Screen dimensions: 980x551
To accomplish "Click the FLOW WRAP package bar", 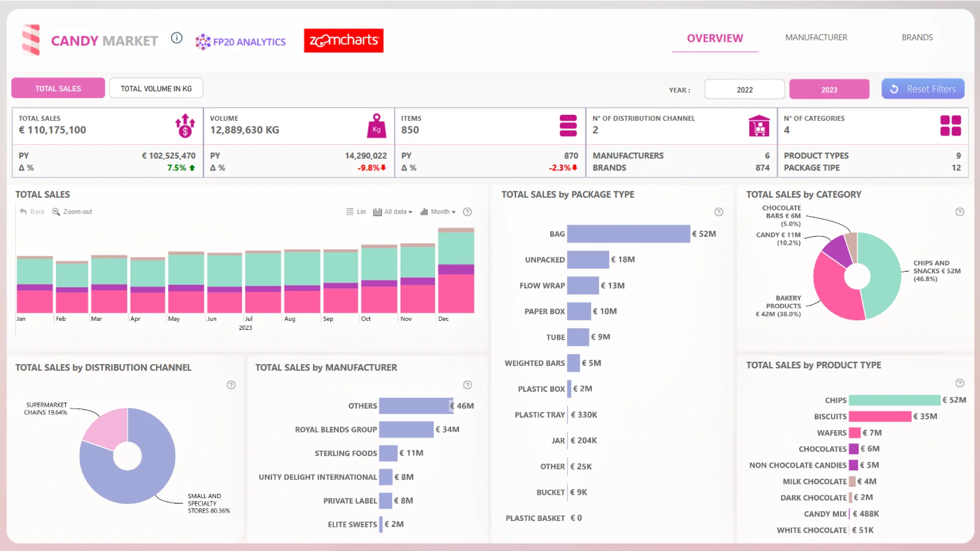I will (583, 285).
